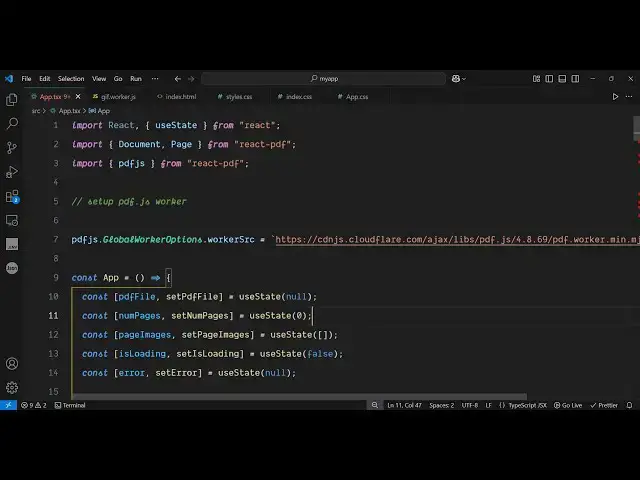Click the zoom magnifier in status bar

(x=374, y=405)
